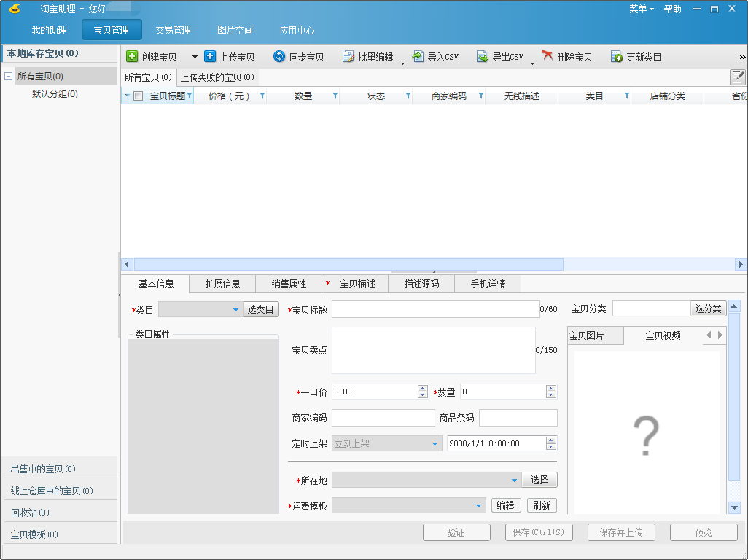748x560 pixels.
Task: Click the 更新类目 update icon
Action: click(x=617, y=57)
